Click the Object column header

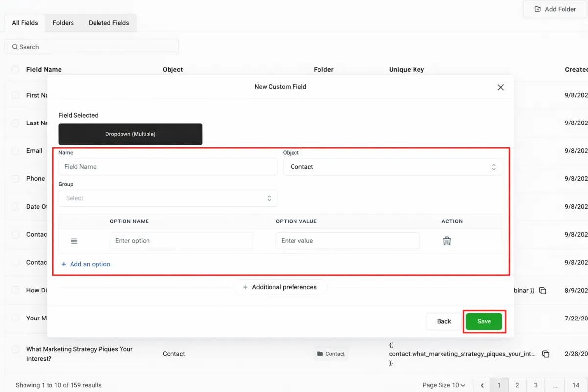(173, 70)
